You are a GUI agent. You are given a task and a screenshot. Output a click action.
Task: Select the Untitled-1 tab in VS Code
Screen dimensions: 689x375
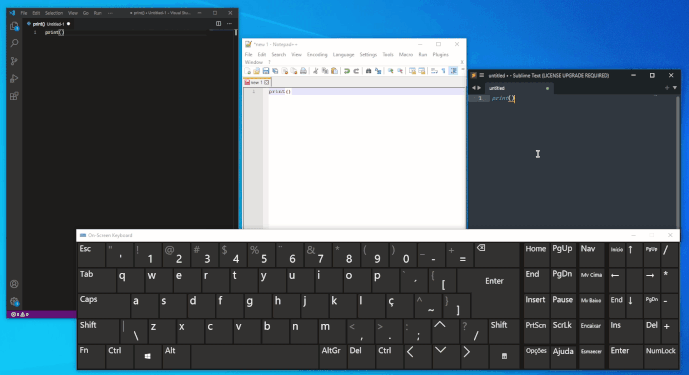click(49, 24)
